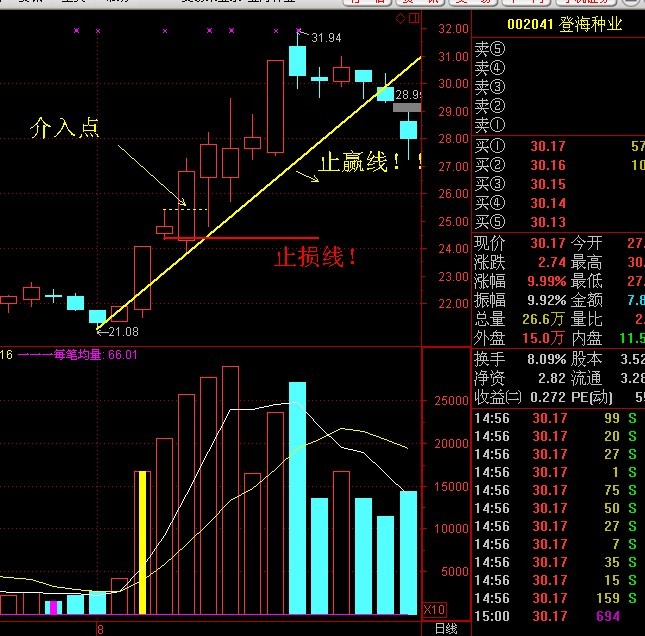Click the tallest cyan volume bar
The width and height of the screenshot is (645, 636).
pos(297,498)
